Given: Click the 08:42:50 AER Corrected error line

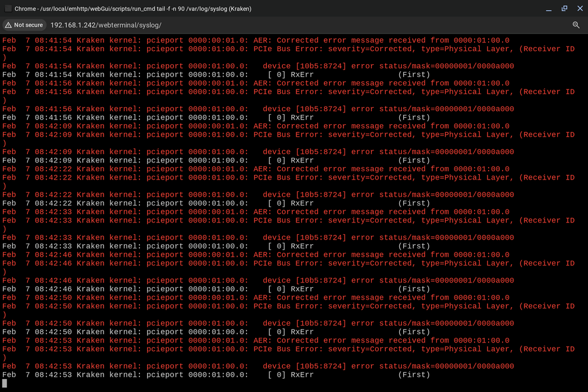Looking at the screenshot, I should click(256, 298).
